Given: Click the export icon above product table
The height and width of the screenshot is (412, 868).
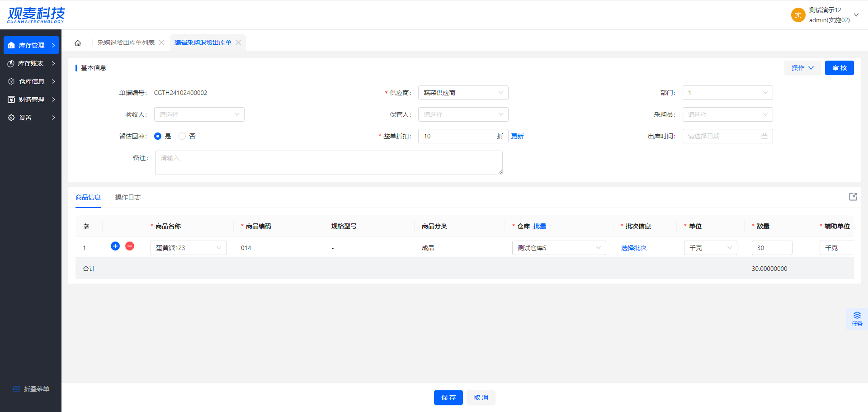Looking at the screenshot, I should [x=853, y=197].
